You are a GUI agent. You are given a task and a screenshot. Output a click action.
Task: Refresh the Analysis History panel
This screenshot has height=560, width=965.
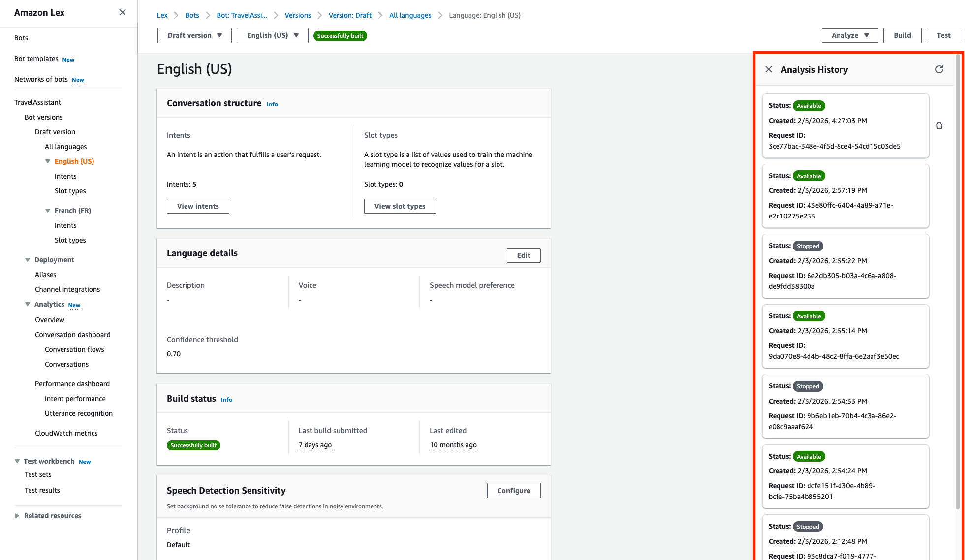pos(939,69)
